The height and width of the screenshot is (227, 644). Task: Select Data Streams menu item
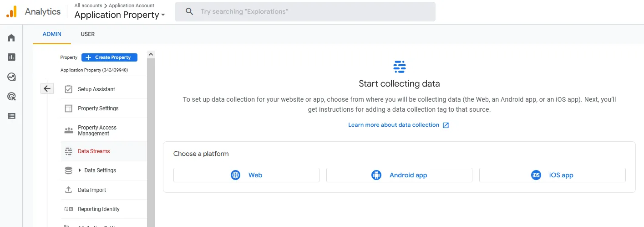point(104,151)
